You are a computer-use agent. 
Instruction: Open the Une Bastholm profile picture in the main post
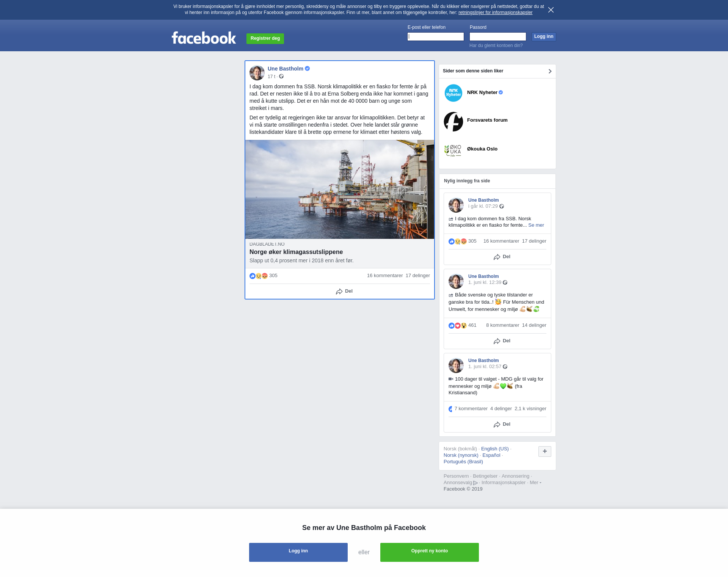pyautogui.click(x=257, y=73)
